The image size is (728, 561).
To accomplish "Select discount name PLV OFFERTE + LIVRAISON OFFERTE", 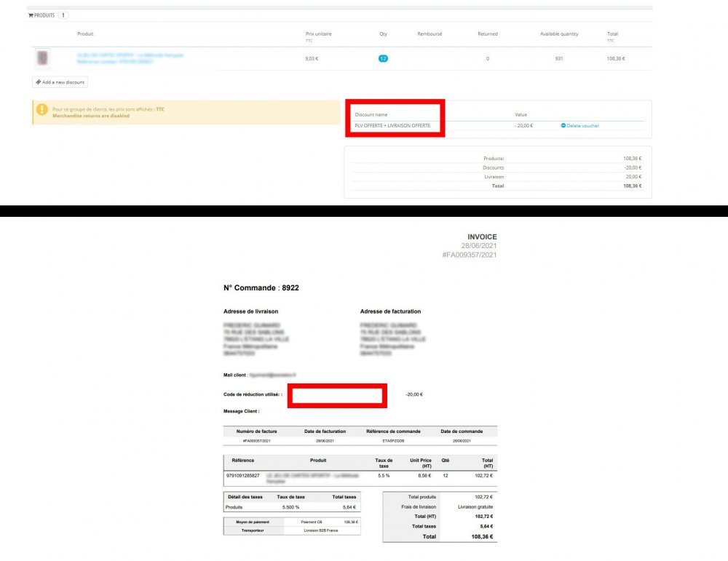I will pos(392,126).
